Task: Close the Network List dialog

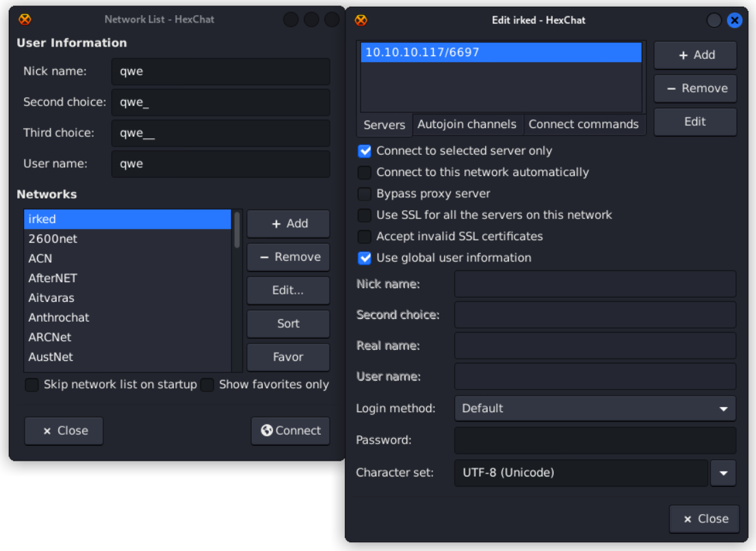Action: (x=64, y=431)
